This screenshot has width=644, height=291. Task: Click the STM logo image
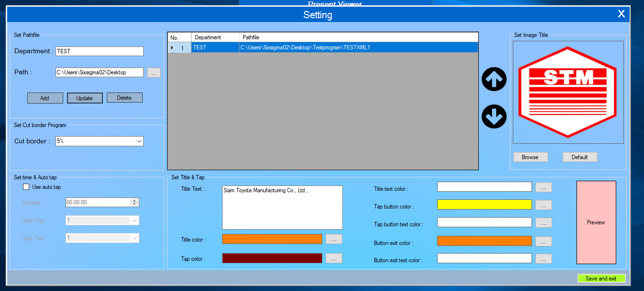pyautogui.click(x=568, y=92)
